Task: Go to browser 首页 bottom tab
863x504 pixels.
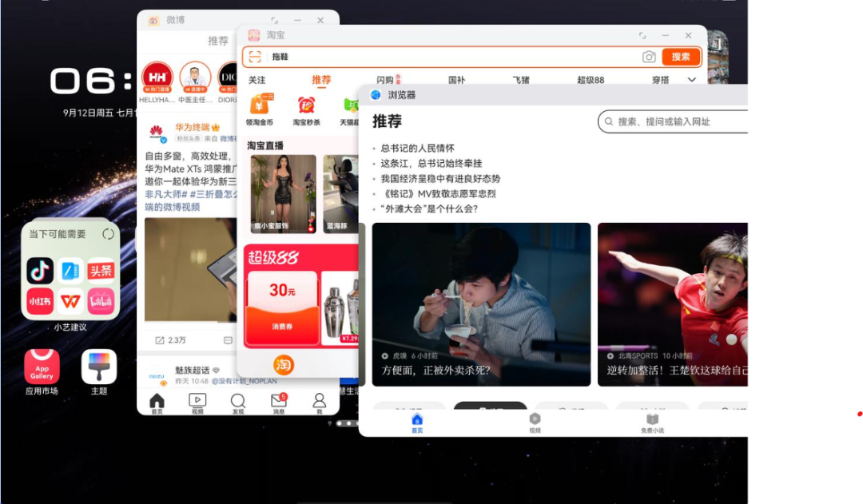Action: [417, 423]
